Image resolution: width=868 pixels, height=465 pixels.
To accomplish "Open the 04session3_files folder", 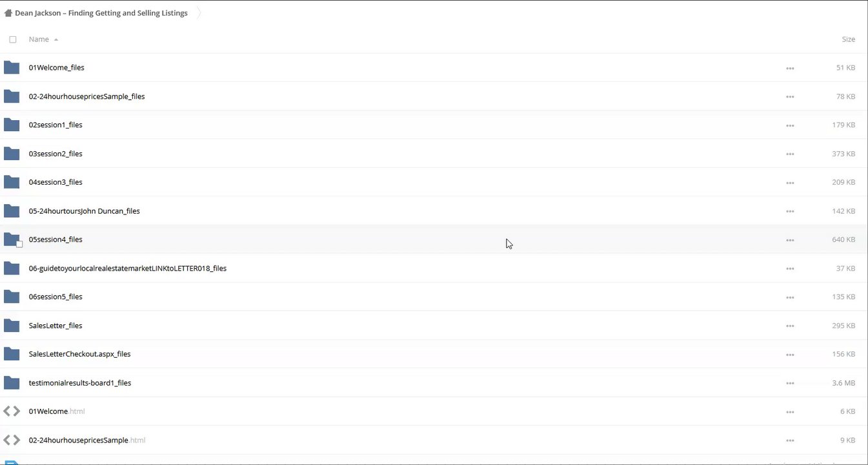I will [56, 182].
